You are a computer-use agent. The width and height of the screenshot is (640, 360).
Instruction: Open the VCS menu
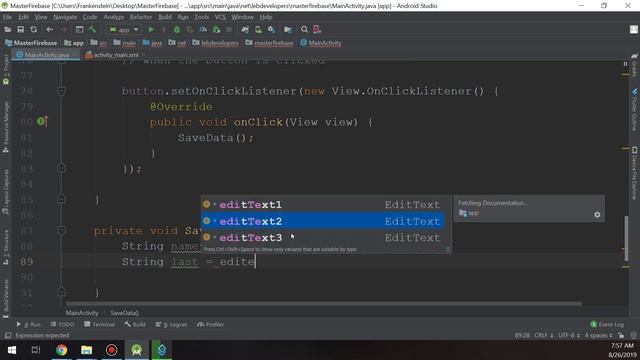click(x=220, y=17)
